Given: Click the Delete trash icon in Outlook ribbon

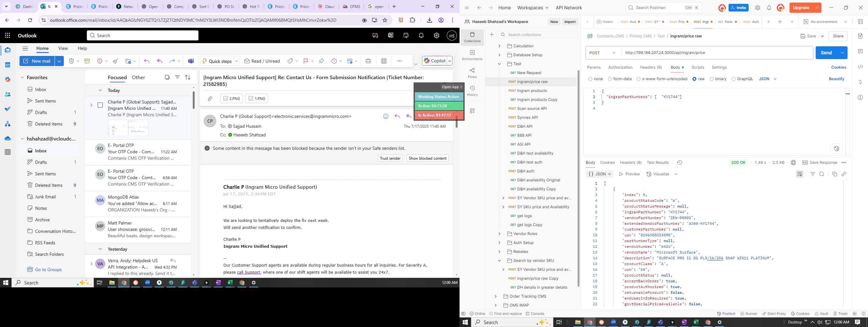Looking at the screenshot, I should (x=71, y=61).
